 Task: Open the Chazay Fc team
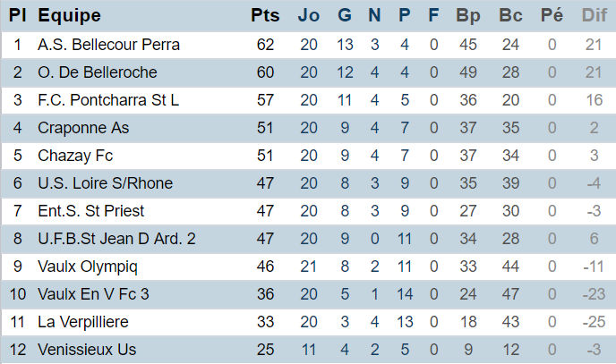[75, 156]
